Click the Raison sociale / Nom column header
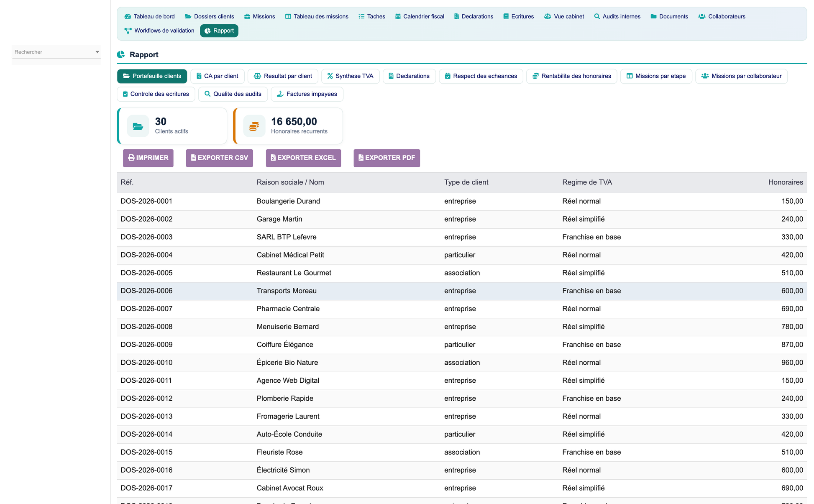Image resolution: width=814 pixels, height=504 pixels. (x=290, y=182)
